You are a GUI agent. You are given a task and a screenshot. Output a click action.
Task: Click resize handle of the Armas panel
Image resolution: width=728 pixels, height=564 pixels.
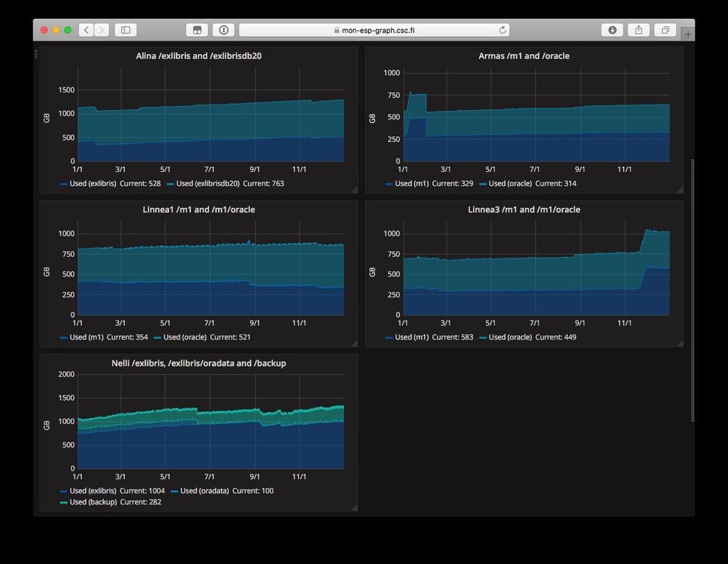(x=680, y=190)
